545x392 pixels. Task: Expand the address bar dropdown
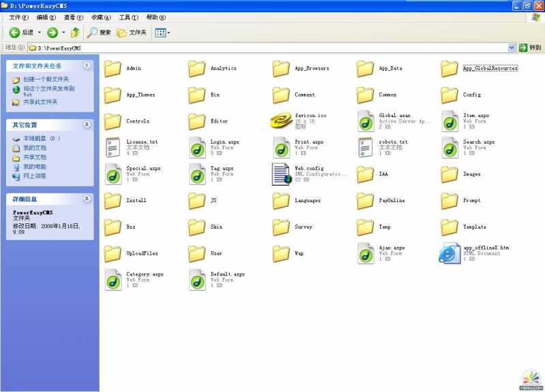pyautogui.click(x=512, y=48)
